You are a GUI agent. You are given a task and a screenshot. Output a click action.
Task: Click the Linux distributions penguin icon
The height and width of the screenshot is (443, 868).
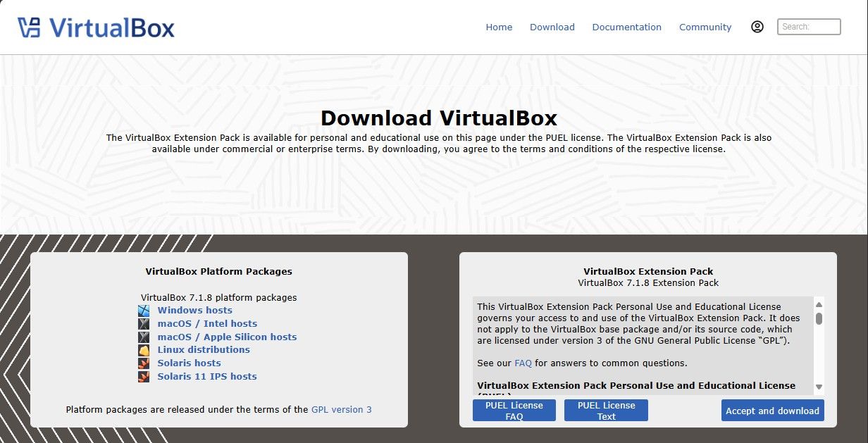pos(144,350)
